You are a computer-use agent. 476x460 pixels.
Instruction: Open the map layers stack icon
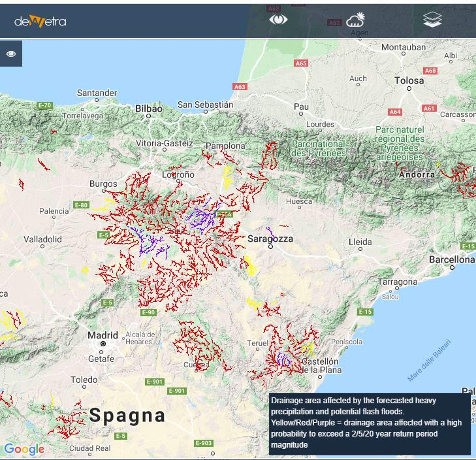click(432, 19)
